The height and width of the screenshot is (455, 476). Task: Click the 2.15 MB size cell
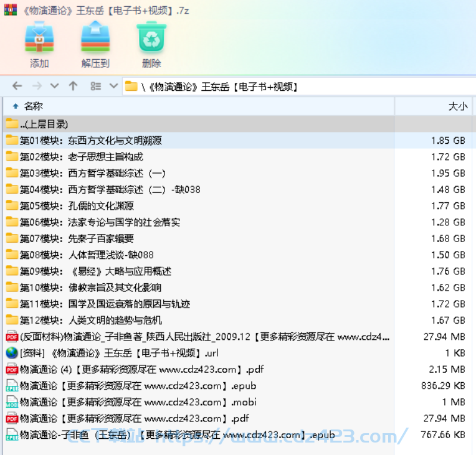(x=447, y=370)
